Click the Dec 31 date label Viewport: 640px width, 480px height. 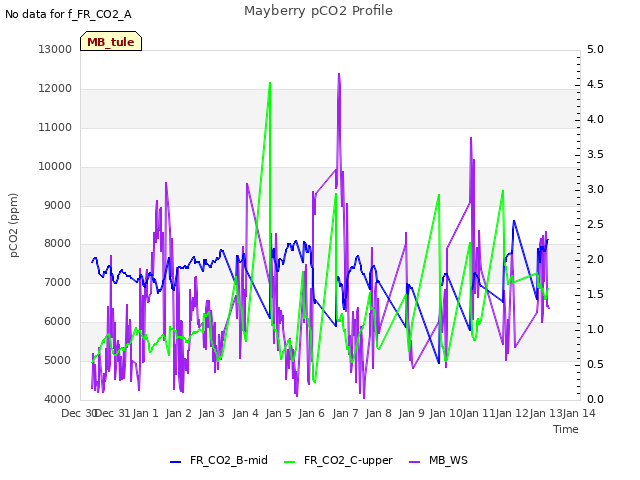[113, 413]
